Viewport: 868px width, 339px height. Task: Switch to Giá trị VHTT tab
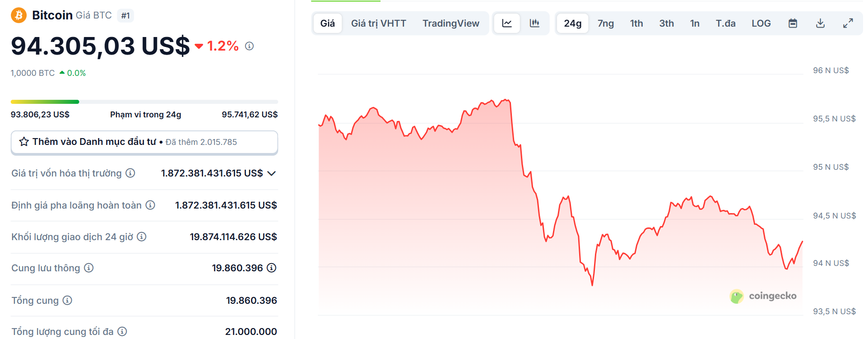tap(378, 23)
